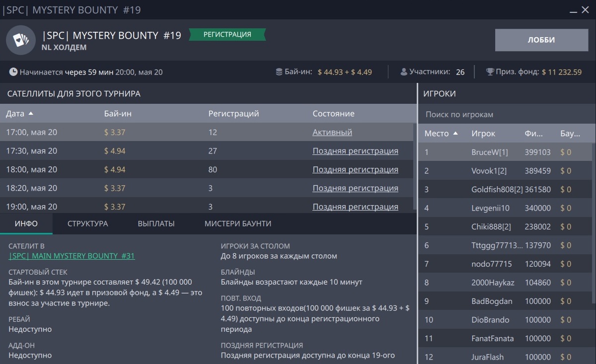
Task: Open the MAIN MYSTERY BOUNTY #31 link
Action: [x=72, y=256]
